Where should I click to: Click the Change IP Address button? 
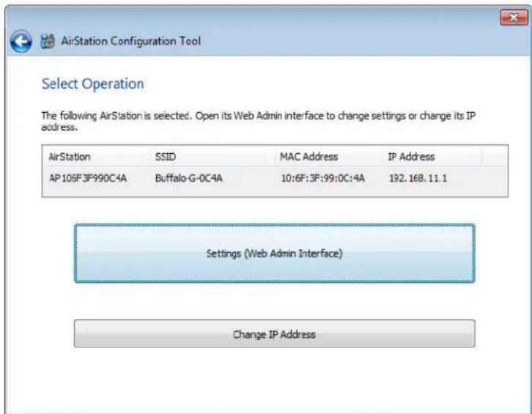(275, 333)
